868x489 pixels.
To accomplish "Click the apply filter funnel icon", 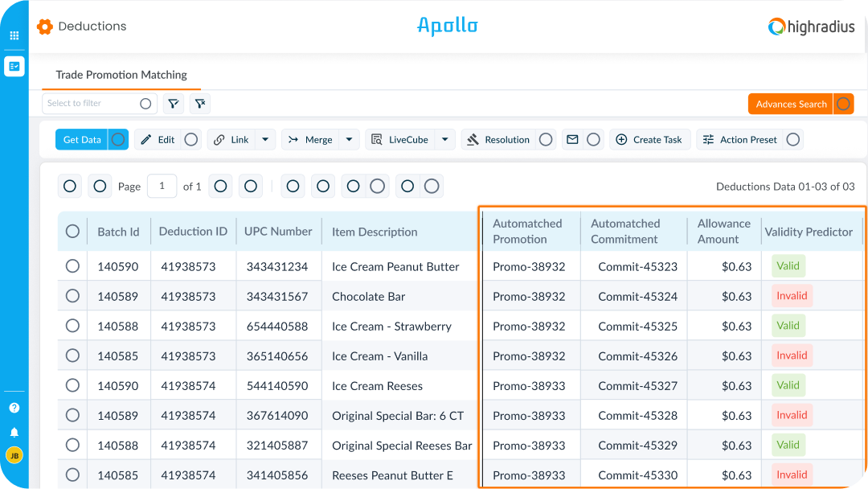I will [173, 104].
